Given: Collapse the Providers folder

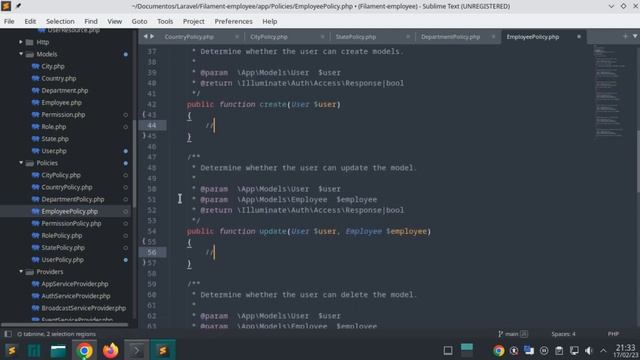Looking at the screenshot, I should point(21,272).
